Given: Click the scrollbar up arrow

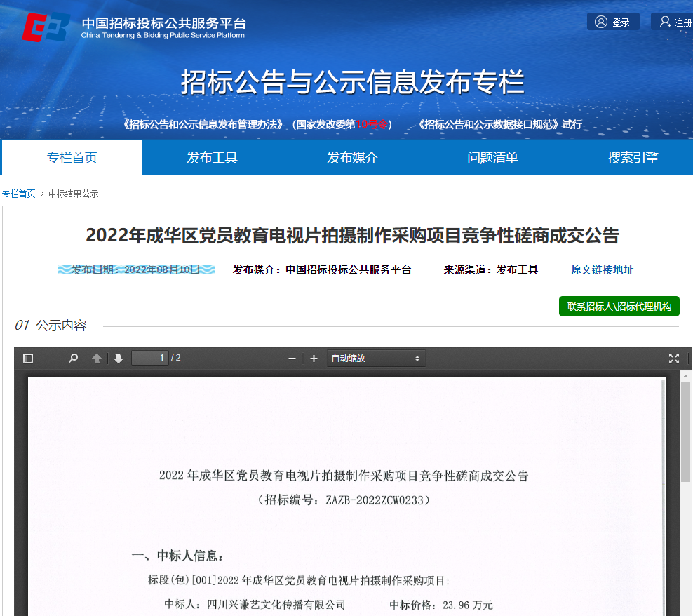Looking at the screenshot, I should pos(685,376).
